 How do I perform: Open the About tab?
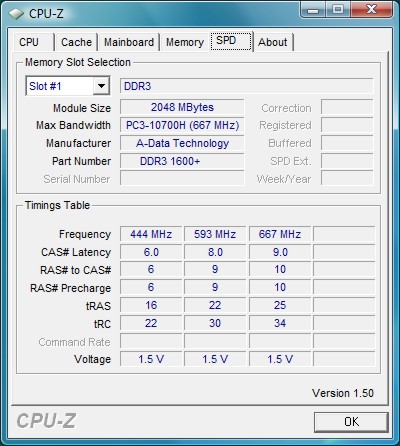pyautogui.click(x=273, y=42)
